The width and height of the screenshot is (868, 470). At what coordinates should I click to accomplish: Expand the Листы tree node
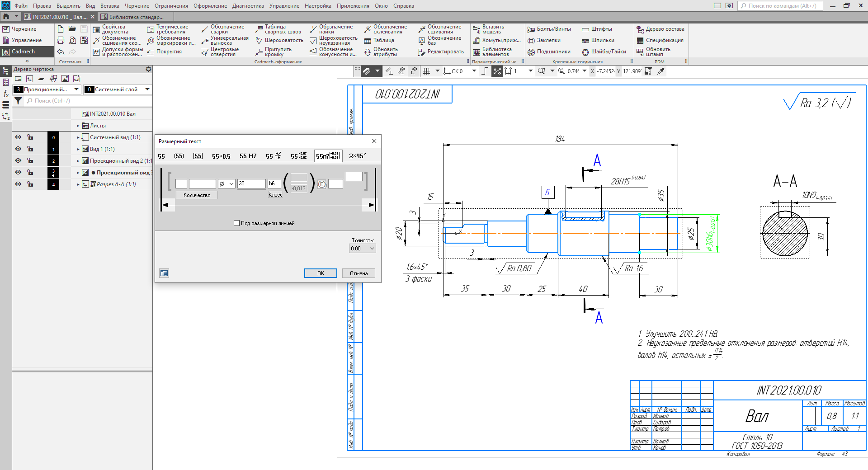(x=78, y=126)
